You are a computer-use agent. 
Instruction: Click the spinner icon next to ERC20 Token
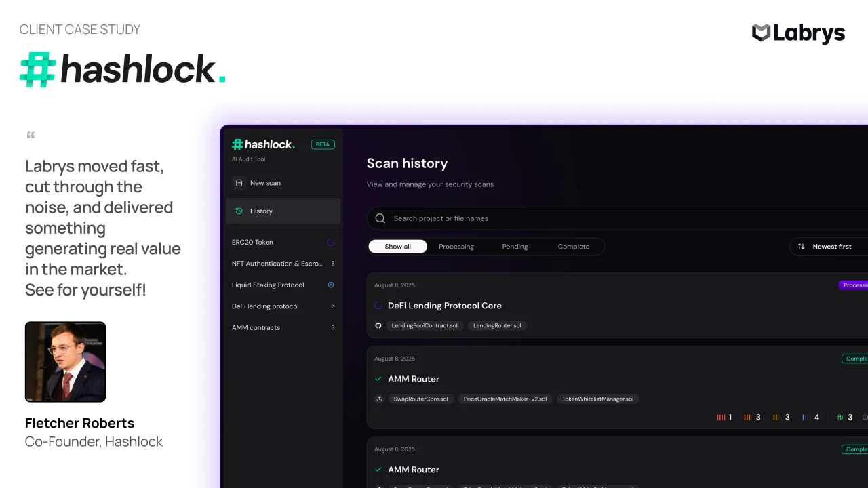pyautogui.click(x=331, y=242)
